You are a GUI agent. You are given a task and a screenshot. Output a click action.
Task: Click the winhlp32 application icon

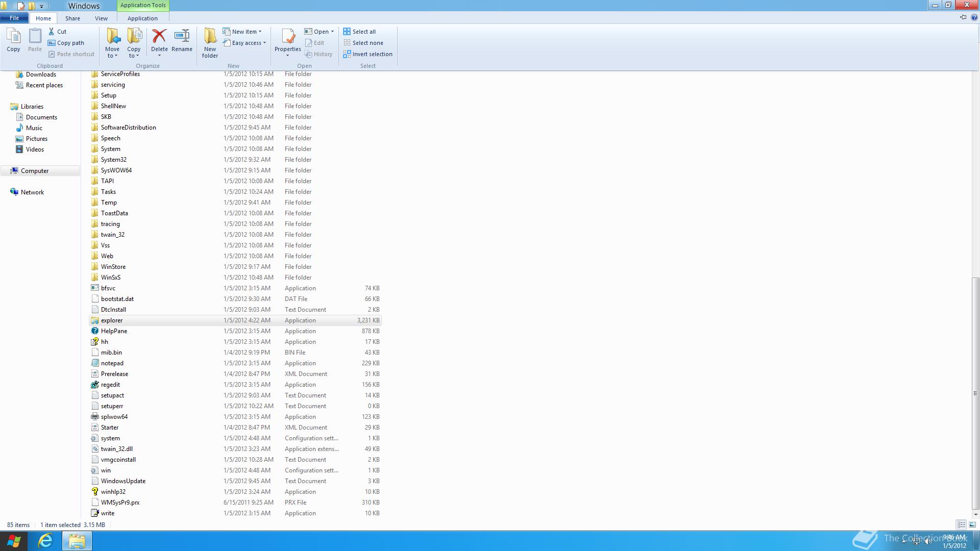click(x=94, y=492)
